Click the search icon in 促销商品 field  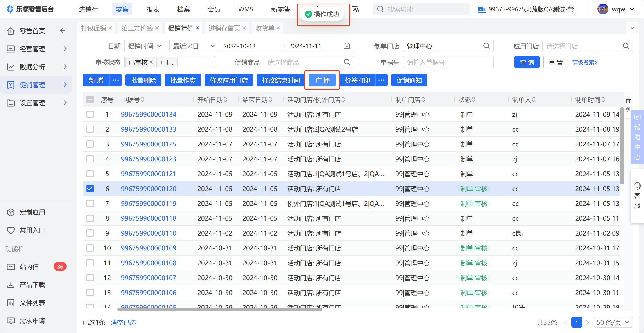(347, 62)
